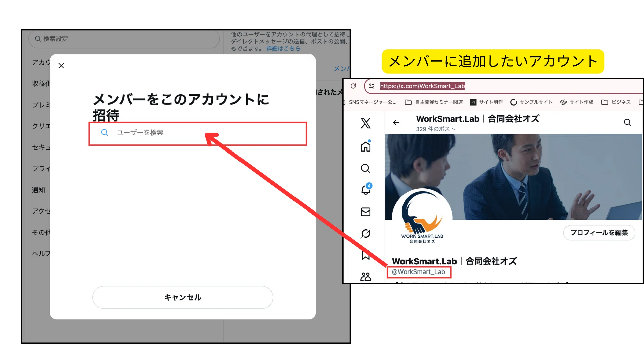The width and height of the screenshot is (644, 362).
Task: Click the folder icon beside 自主開催セミナー関連
Action: (408, 102)
